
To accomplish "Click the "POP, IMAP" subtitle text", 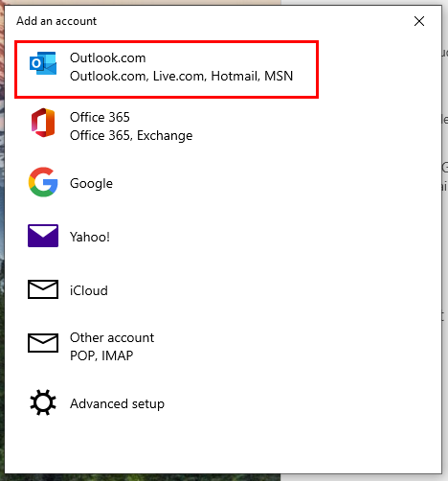I will (101, 355).
